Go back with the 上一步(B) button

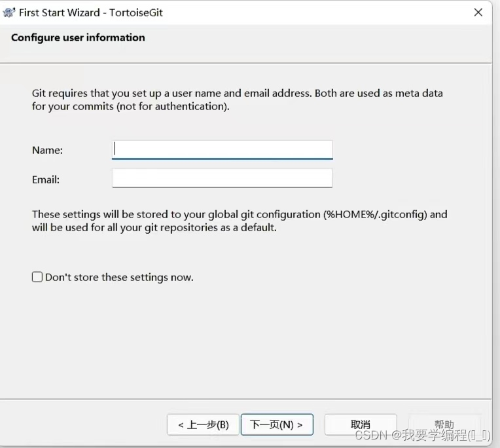(203, 424)
